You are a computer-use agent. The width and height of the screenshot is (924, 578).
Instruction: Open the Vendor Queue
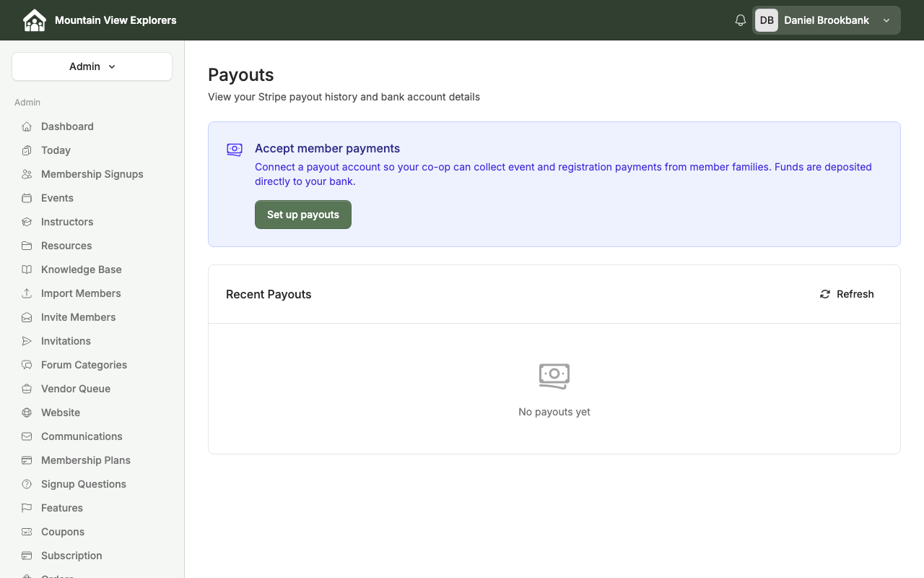tap(76, 389)
